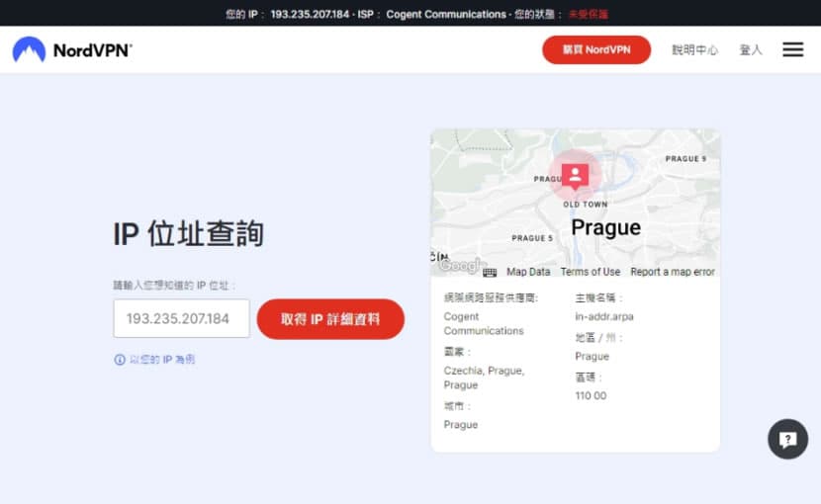Click the Prague map label
This screenshot has width=821, height=504.
click(x=605, y=227)
